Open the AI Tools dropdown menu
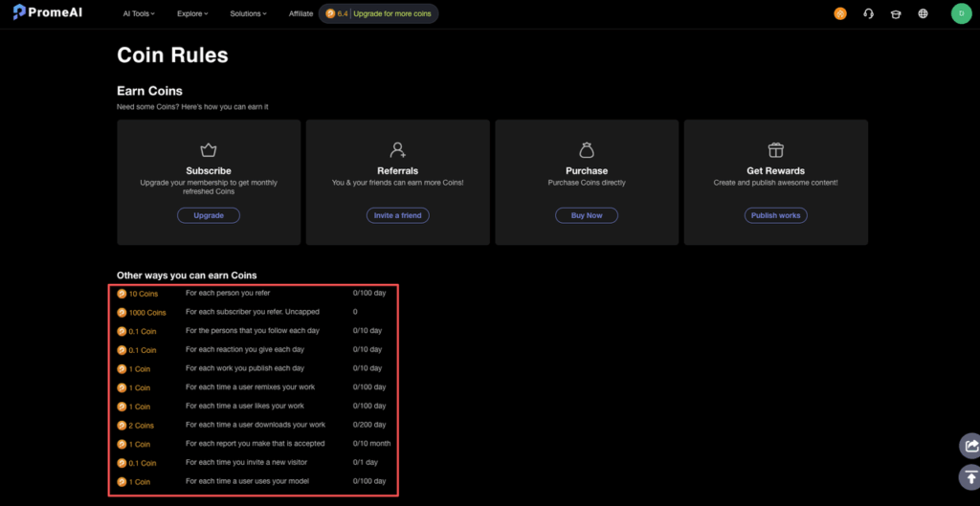Screen dimensions: 980x506 139,13
